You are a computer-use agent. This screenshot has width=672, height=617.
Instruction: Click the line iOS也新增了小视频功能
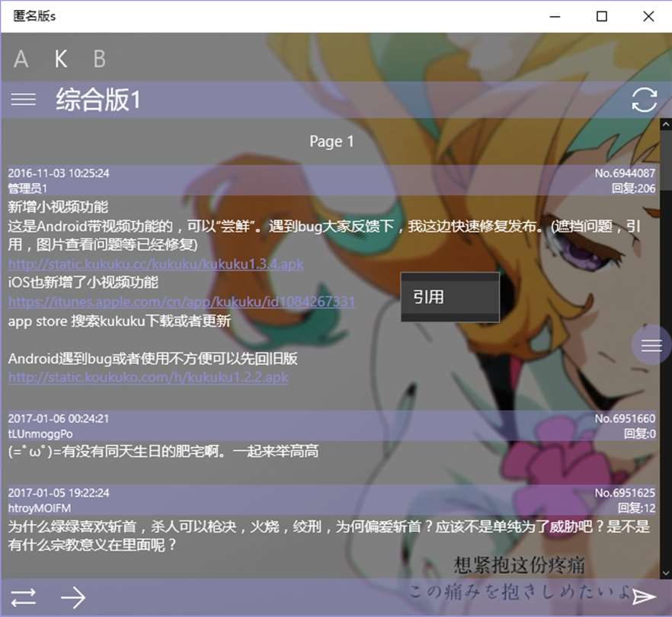pos(83,283)
